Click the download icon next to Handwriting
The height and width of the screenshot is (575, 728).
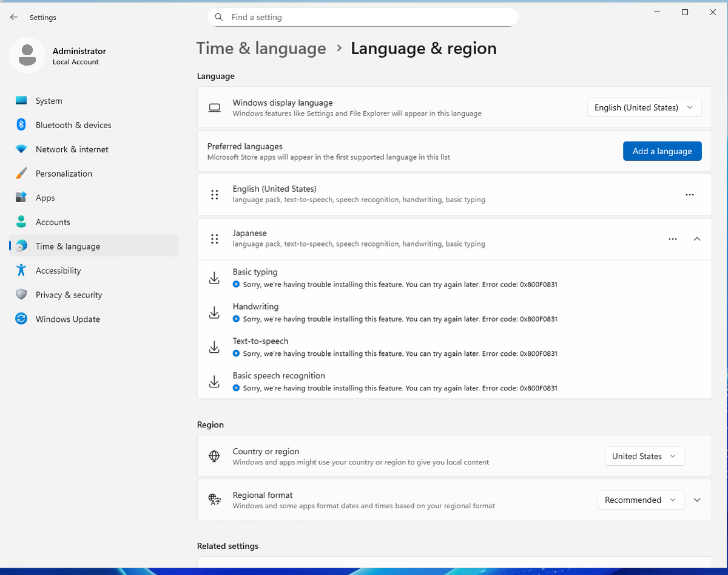[214, 312]
